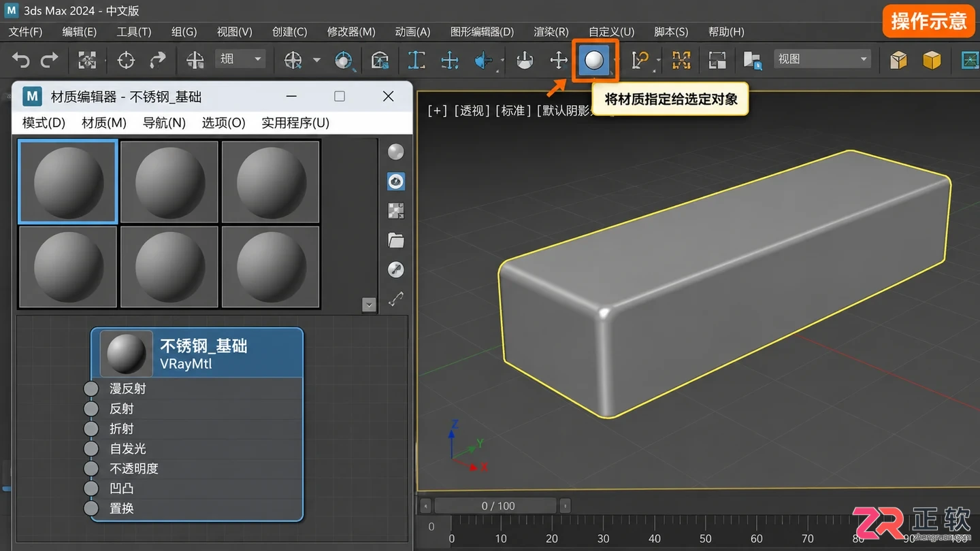Open the folder icon in material editor side toolbar
The height and width of the screenshot is (551, 980).
click(395, 240)
